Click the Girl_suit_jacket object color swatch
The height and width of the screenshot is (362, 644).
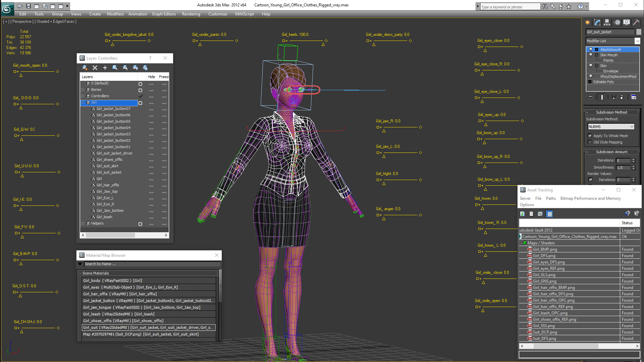click(639, 32)
